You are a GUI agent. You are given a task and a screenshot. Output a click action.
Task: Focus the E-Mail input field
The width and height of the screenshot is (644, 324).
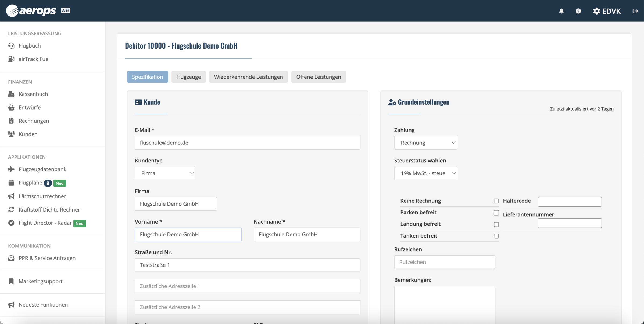[x=248, y=143]
